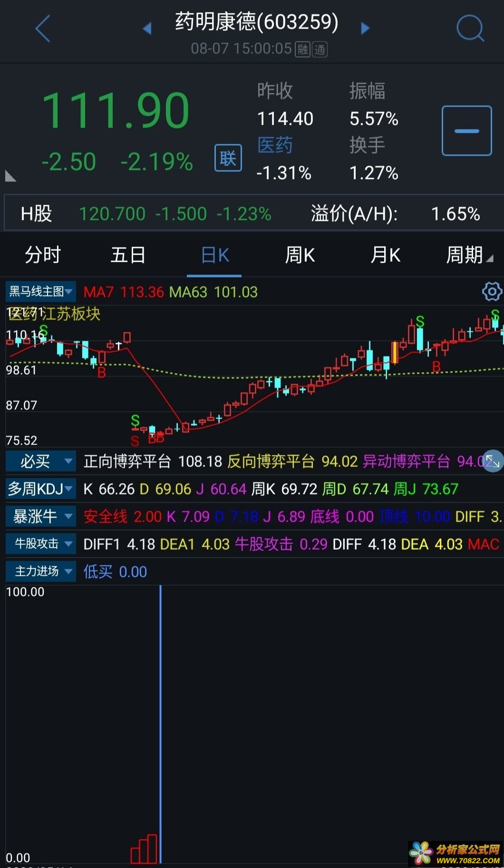Go to next stock arrow

tap(365, 29)
